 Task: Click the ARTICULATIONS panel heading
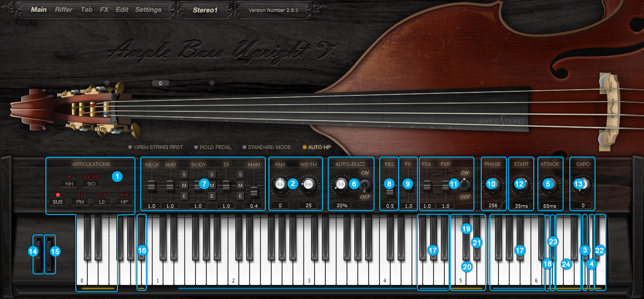coord(90,164)
